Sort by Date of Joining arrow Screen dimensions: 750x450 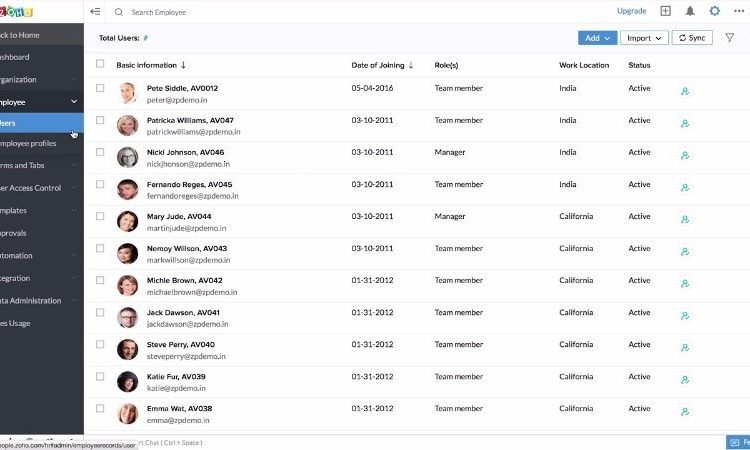pos(411,65)
